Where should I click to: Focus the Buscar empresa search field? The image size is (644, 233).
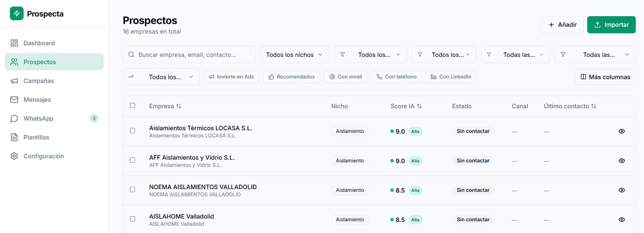pyautogui.click(x=189, y=55)
